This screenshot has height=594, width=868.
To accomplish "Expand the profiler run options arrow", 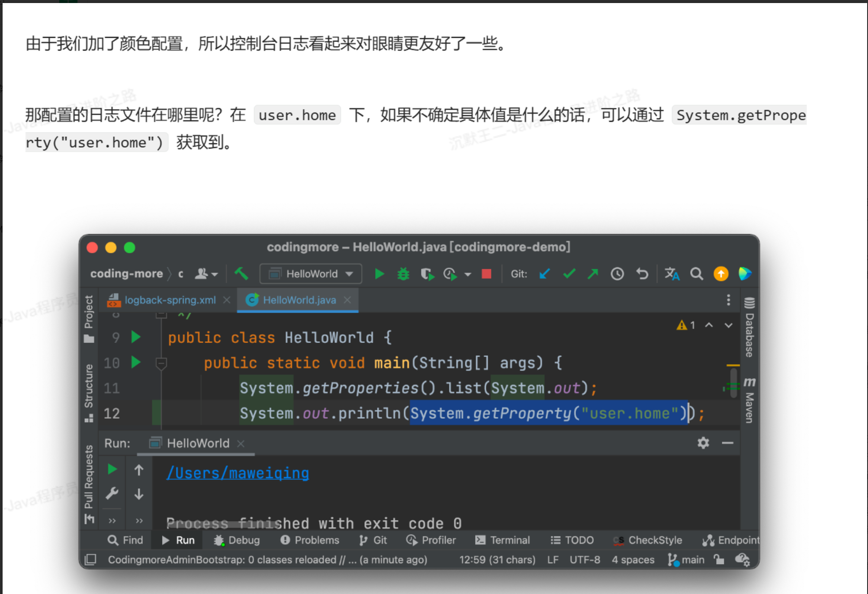I will (x=468, y=274).
